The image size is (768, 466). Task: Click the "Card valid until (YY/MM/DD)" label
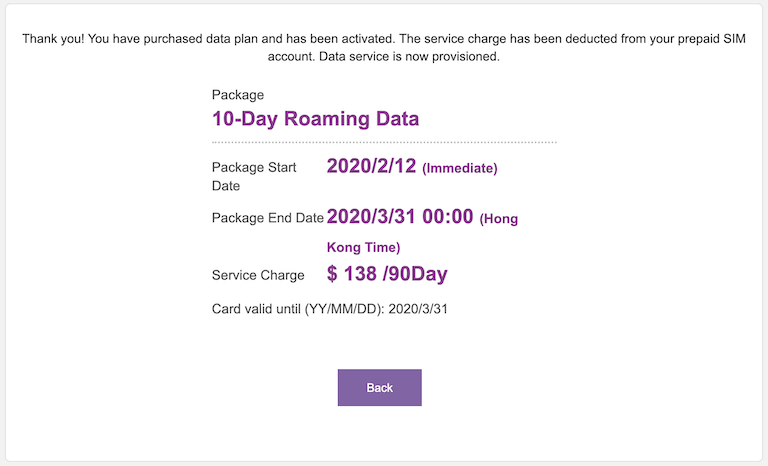(x=297, y=308)
